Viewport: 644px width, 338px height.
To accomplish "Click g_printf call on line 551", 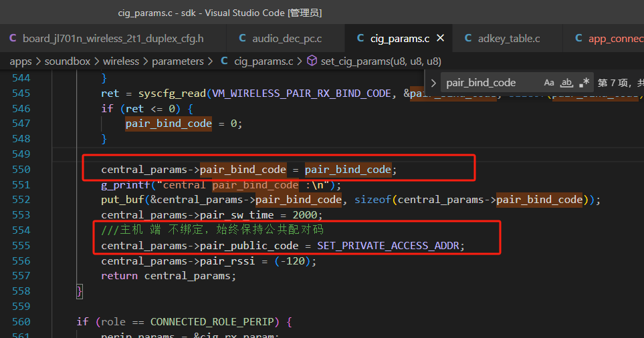I will pyautogui.click(x=125, y=185).
